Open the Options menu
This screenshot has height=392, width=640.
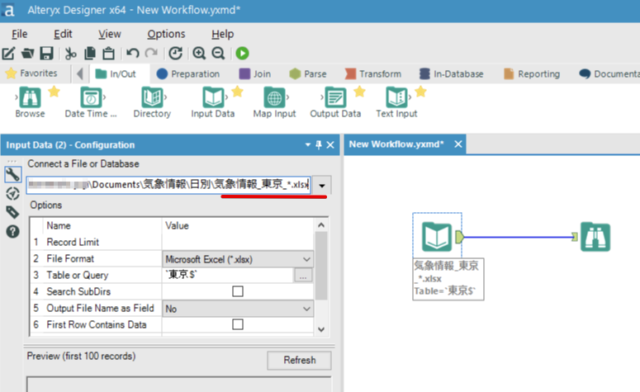[x=166, y=34]
